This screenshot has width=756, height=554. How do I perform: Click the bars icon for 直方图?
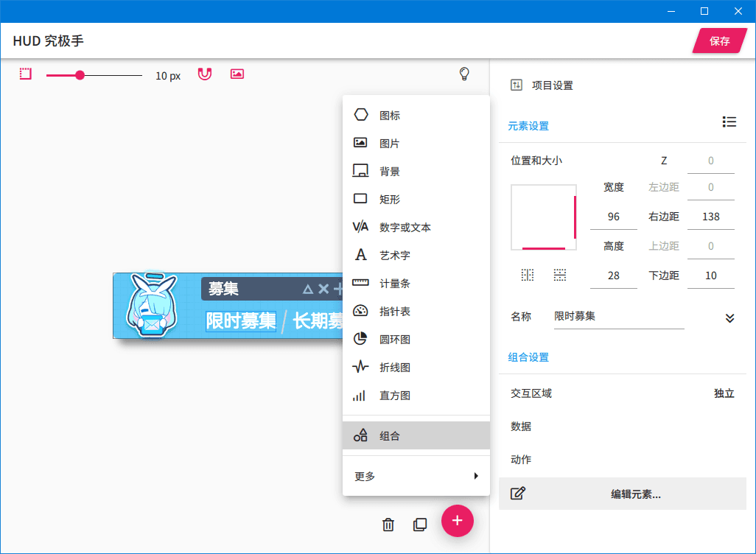(x=359, y=396)
